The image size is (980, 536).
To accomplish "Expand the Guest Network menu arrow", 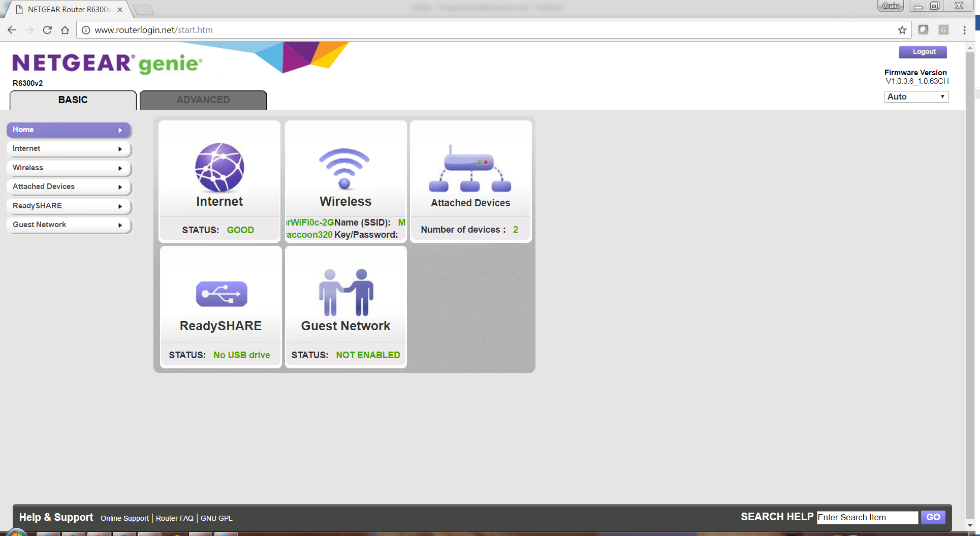I will (x=120, y=225).
